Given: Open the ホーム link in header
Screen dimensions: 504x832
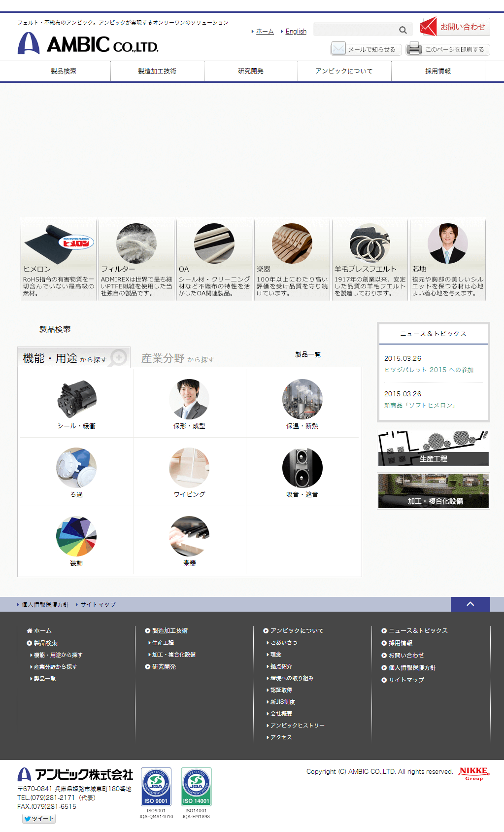Looking at the screenshot, I should pyautogui.click(x=265, y=31).
